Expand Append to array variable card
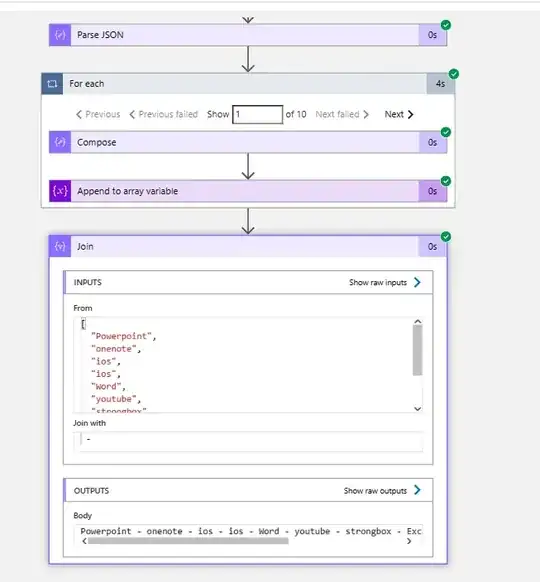Viewport: 540px width, 582px height. 248,191
